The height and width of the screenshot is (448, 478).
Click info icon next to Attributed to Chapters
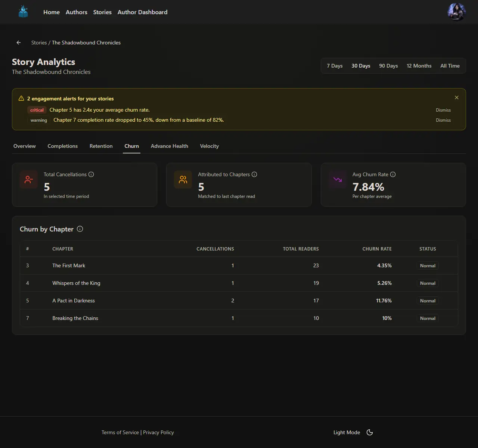[254, 174]
